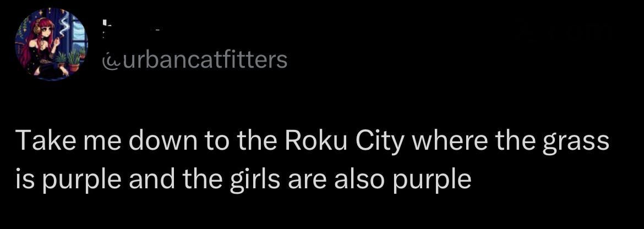The image size is (644, 229).
Task: Click the potted plant in avatar image
Action: pos(73,61)
